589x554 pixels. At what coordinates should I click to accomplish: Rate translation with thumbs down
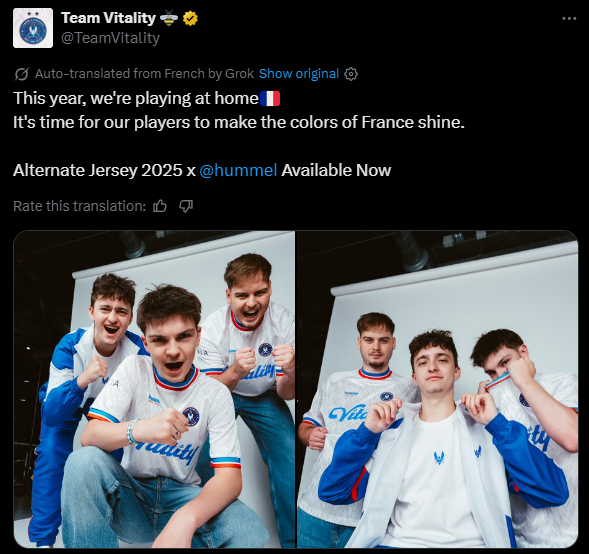pos(186,206)
